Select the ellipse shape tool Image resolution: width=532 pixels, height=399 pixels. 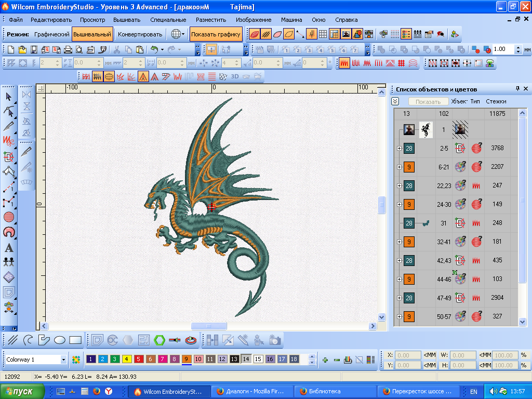coord(60,340)
